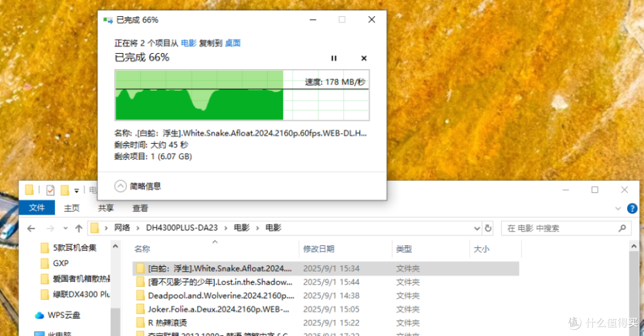Open the 桌面 destination link in copy dialog

coord(233,43)
